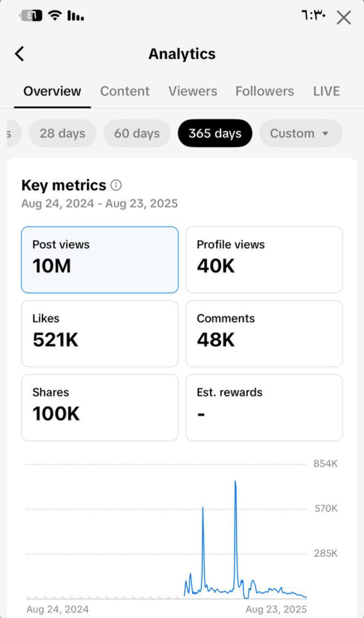
Task: Open the Viewers tab
Action: tap(193, 91)
